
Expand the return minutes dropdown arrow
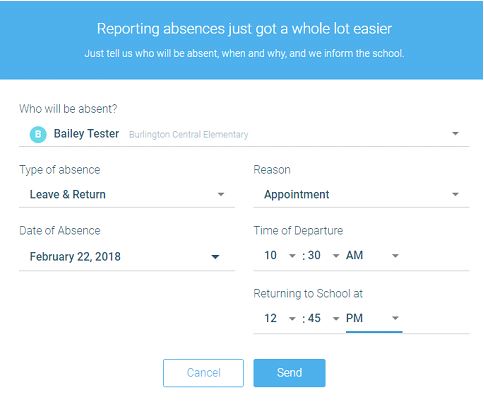[x=336, y=318]
